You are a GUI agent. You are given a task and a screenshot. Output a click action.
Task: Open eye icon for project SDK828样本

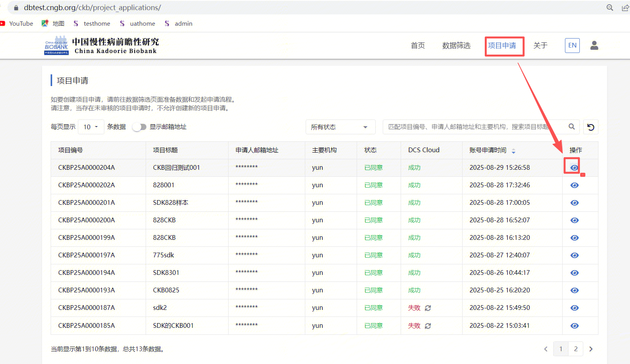click(574, 203)
